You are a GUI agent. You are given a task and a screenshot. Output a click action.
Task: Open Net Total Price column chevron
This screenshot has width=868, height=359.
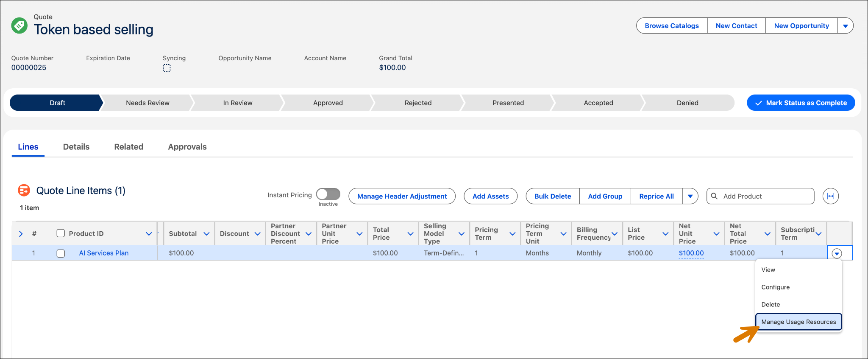(x=767, y=233)
